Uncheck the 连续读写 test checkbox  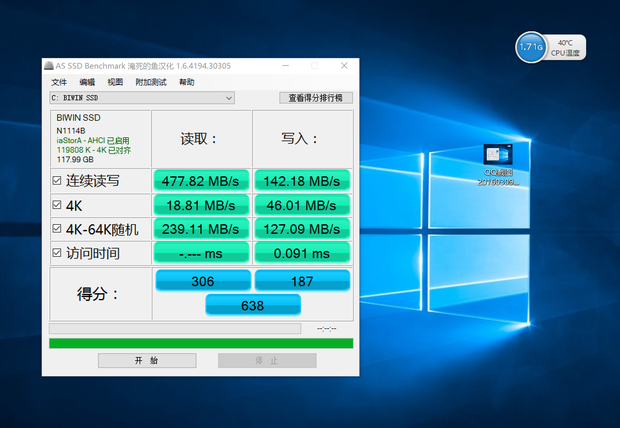coord(57,181)
